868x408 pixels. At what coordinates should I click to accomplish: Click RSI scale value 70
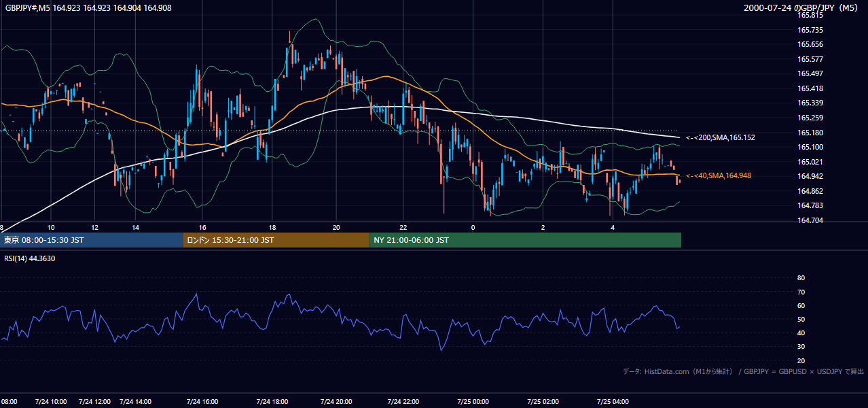click(x=801, y=292)
